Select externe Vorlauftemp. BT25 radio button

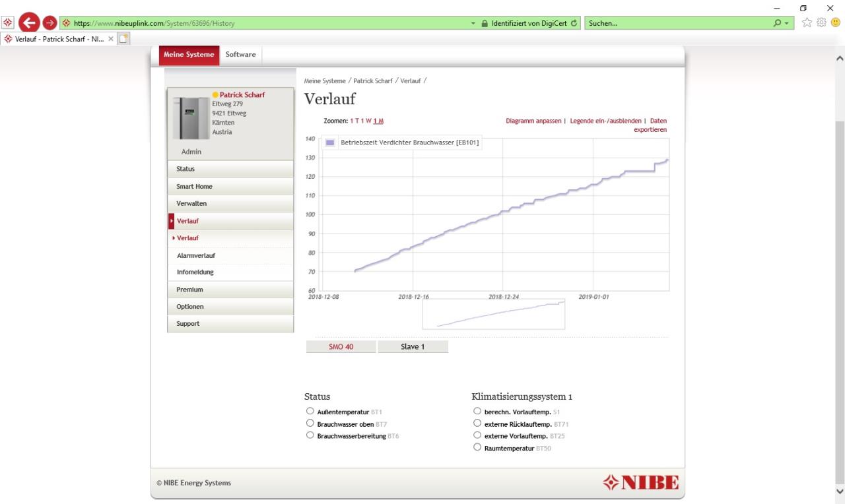(x=477, y=435)
